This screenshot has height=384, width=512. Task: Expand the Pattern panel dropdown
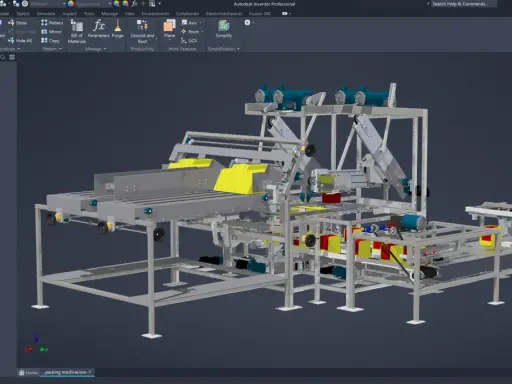60,49
